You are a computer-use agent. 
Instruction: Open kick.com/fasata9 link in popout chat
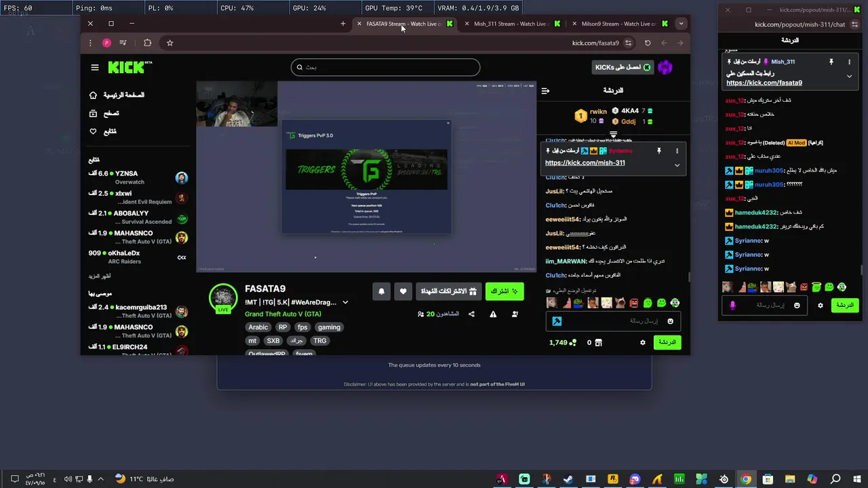click(x=764, y=83)
